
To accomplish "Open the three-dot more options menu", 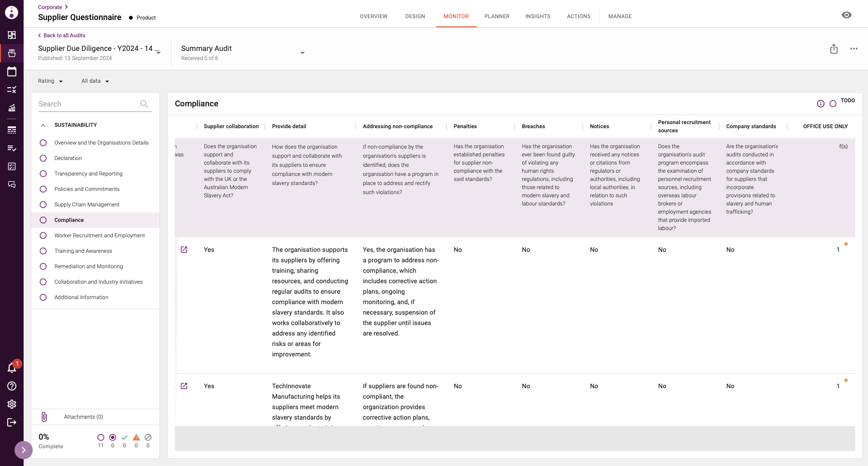I will tap(854, 49).
